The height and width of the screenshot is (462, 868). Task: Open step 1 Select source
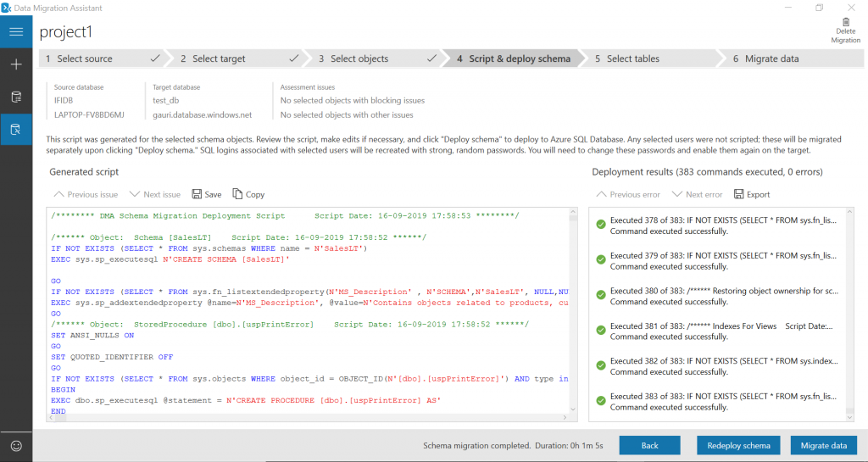[102, 58]
